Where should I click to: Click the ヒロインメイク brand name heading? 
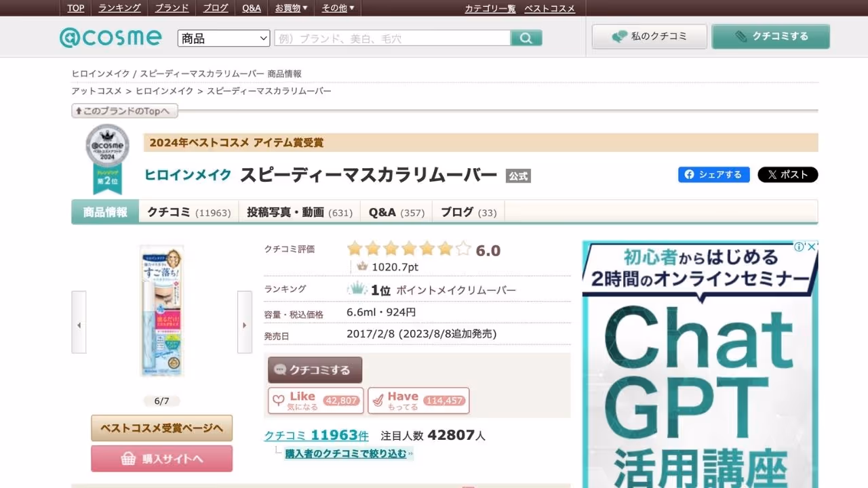(x=188, y=174)
